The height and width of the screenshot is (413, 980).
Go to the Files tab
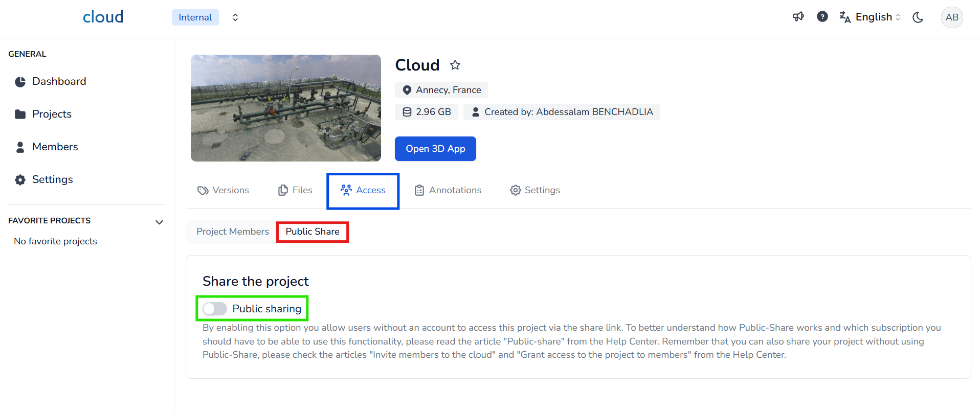pos(296,190)
